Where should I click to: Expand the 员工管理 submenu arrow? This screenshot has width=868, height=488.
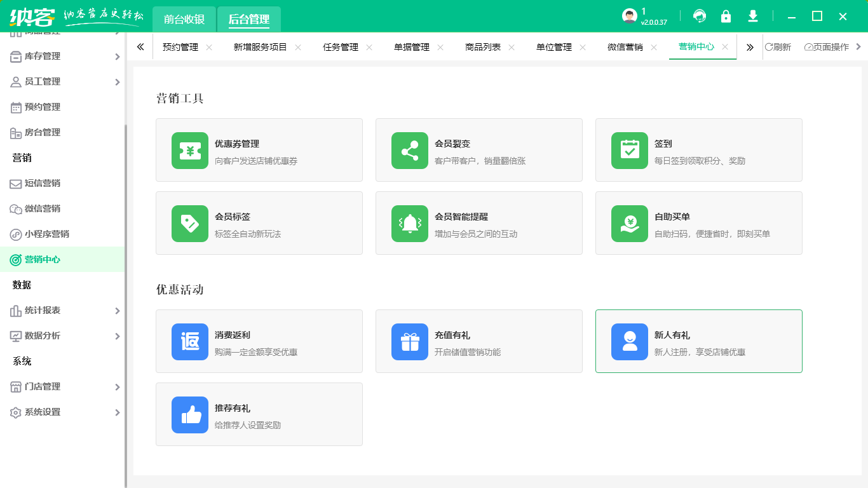(x=117, y=82)
